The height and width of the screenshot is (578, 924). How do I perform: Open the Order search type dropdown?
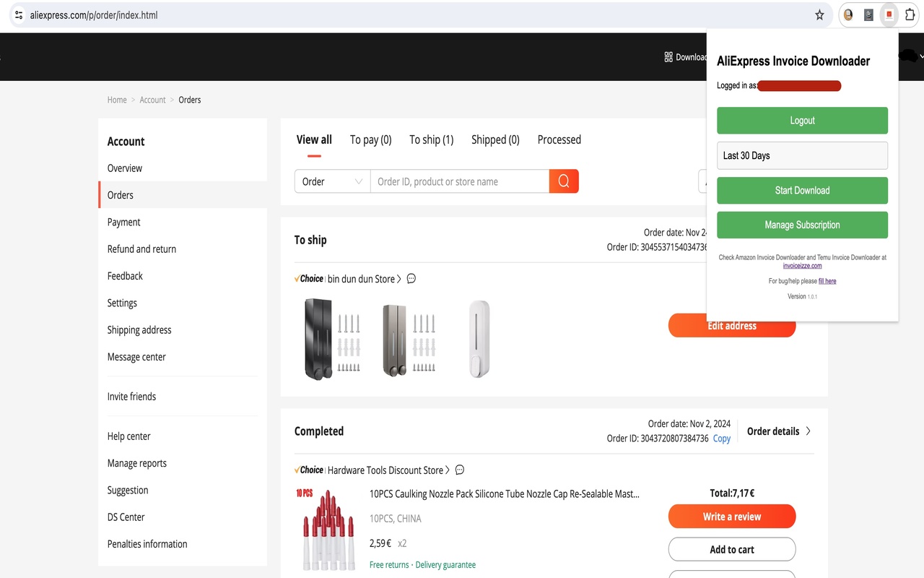click(x=332, y=181)
